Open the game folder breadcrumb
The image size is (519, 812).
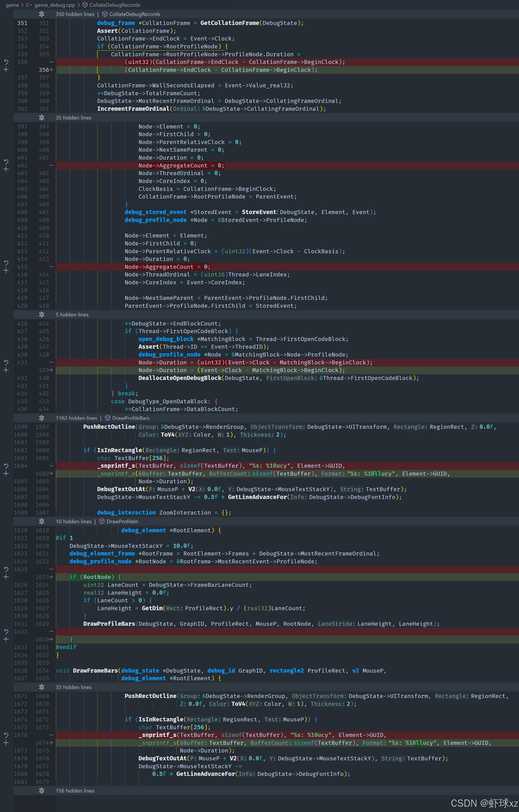(12, 5)
